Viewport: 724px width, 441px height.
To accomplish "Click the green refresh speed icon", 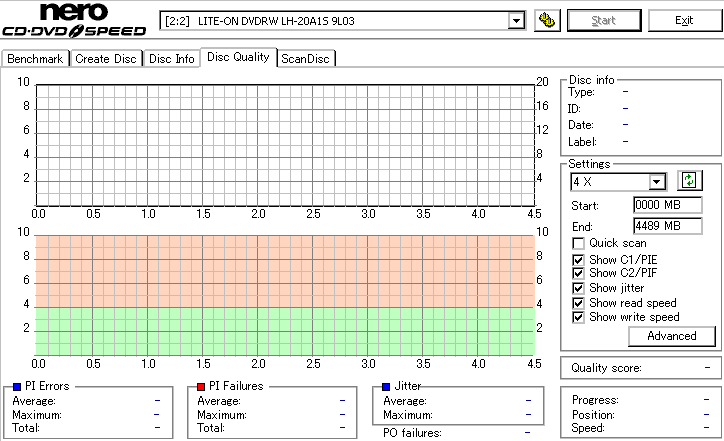I will point(689,180).
